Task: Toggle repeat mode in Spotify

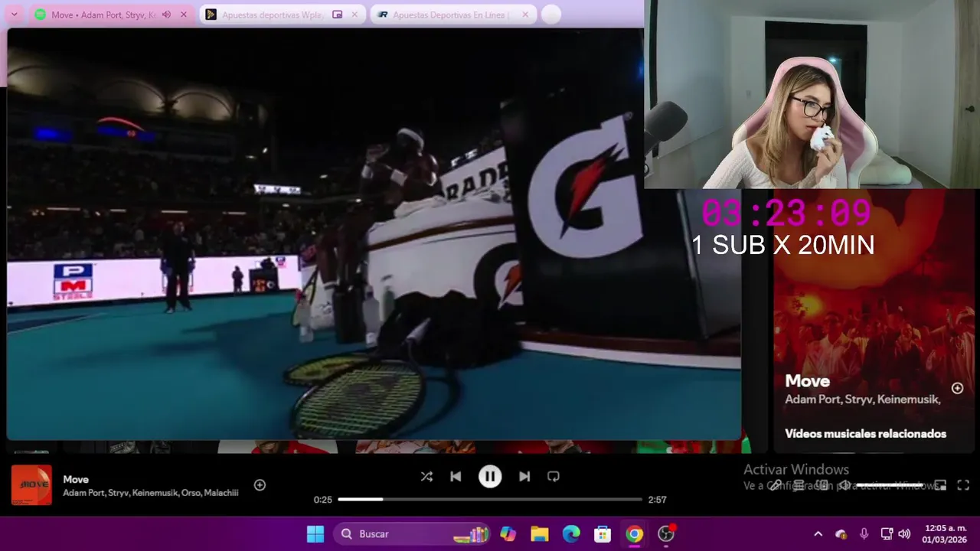Action: tap(554, 477)
